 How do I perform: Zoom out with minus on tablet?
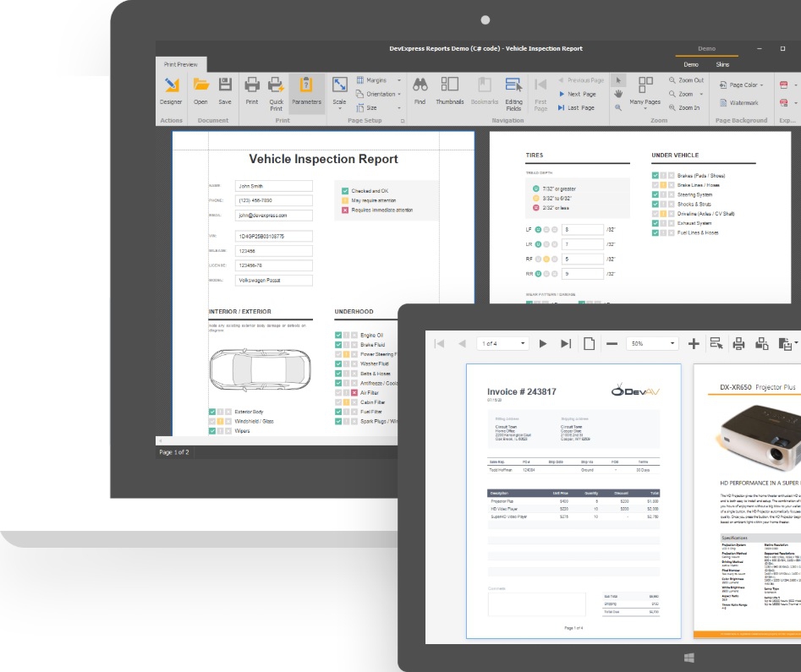coord(612,344)
